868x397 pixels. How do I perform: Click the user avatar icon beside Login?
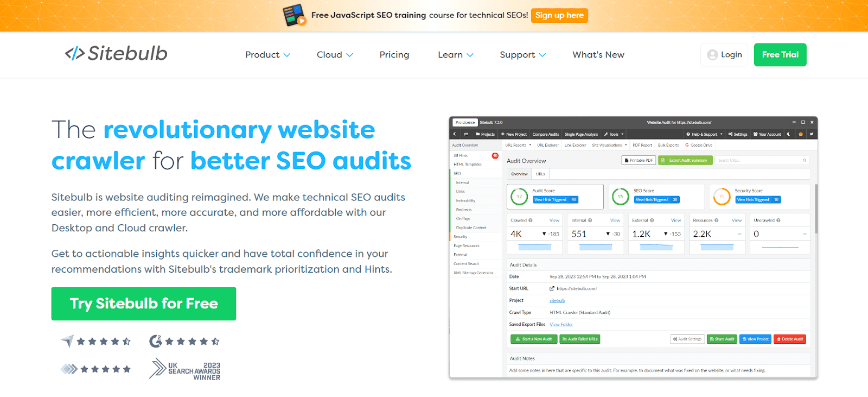(x=712, y=55)
